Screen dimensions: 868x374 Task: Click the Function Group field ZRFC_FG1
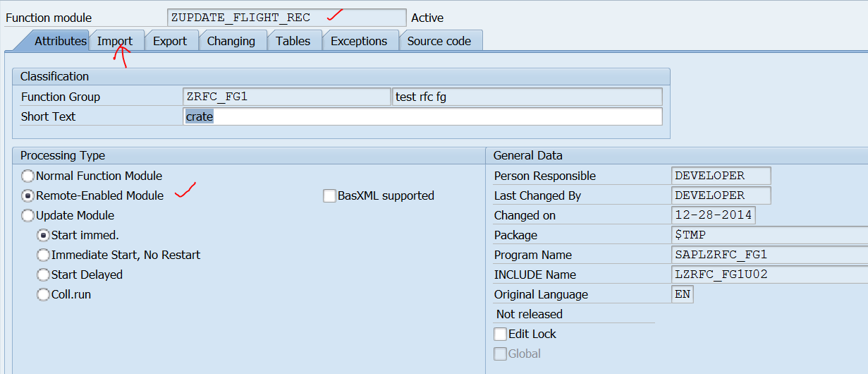286,97
